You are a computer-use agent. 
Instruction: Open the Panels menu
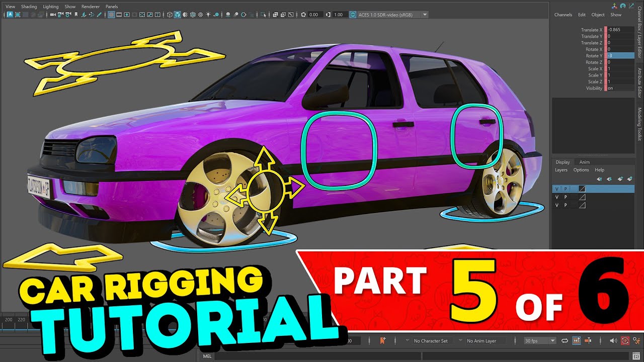[x=112, y=7]
